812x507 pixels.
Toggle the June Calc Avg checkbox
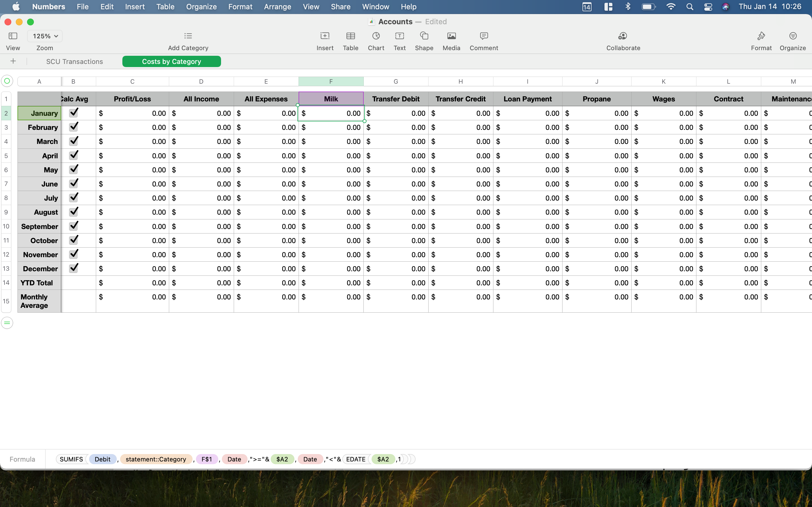point(74,184)
